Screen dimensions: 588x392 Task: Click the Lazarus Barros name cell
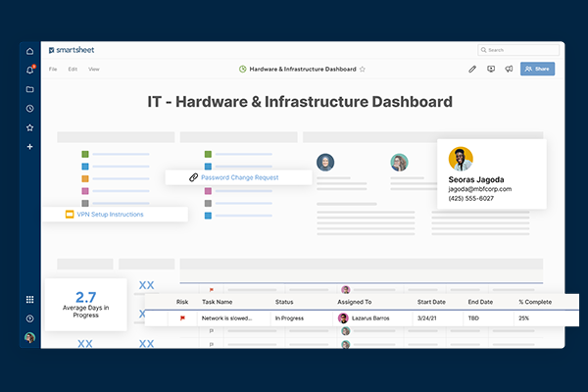(x=370, y=318)
